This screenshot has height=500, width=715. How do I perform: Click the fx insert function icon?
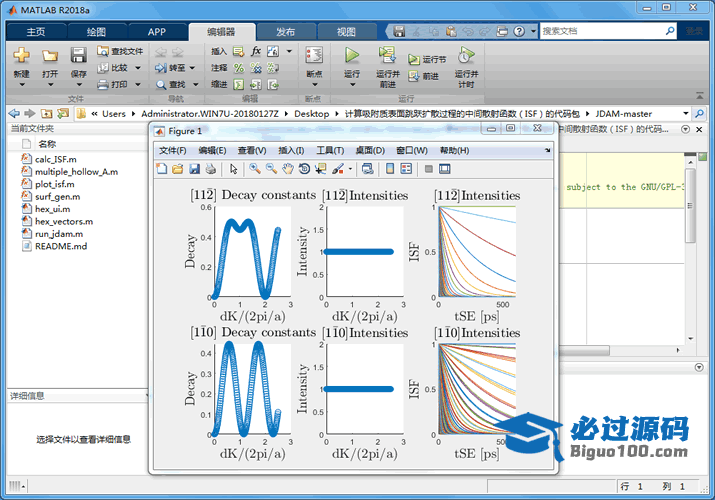(x=256, y=51)
